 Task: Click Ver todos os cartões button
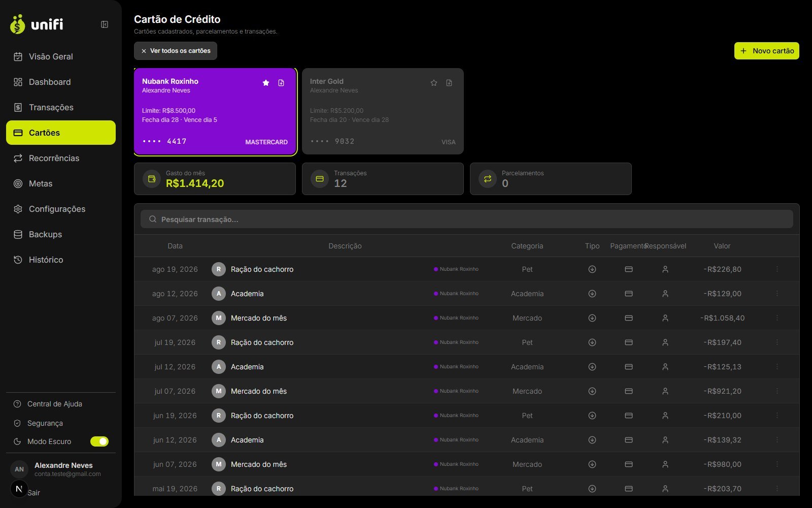[176, 51]
